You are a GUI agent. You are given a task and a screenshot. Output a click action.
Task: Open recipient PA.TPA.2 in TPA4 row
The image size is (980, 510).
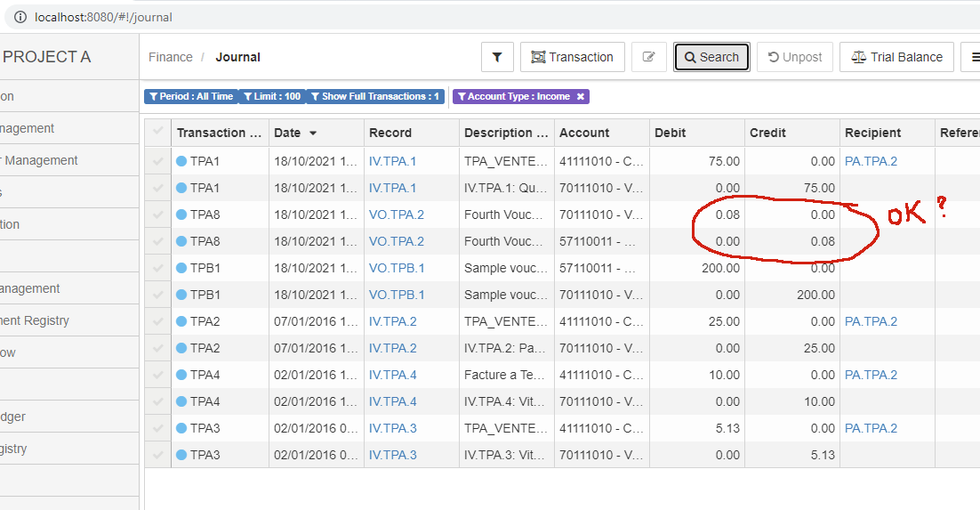point(872,375)
